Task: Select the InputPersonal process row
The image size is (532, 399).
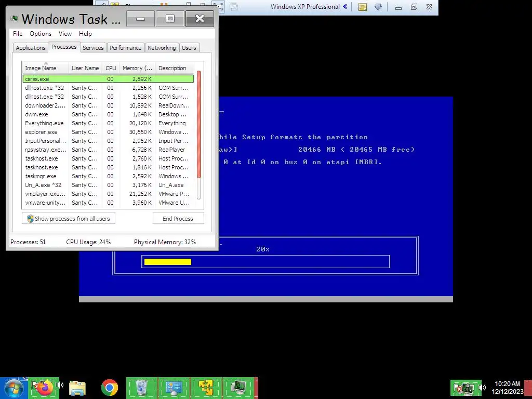Action: coord(108,140)
